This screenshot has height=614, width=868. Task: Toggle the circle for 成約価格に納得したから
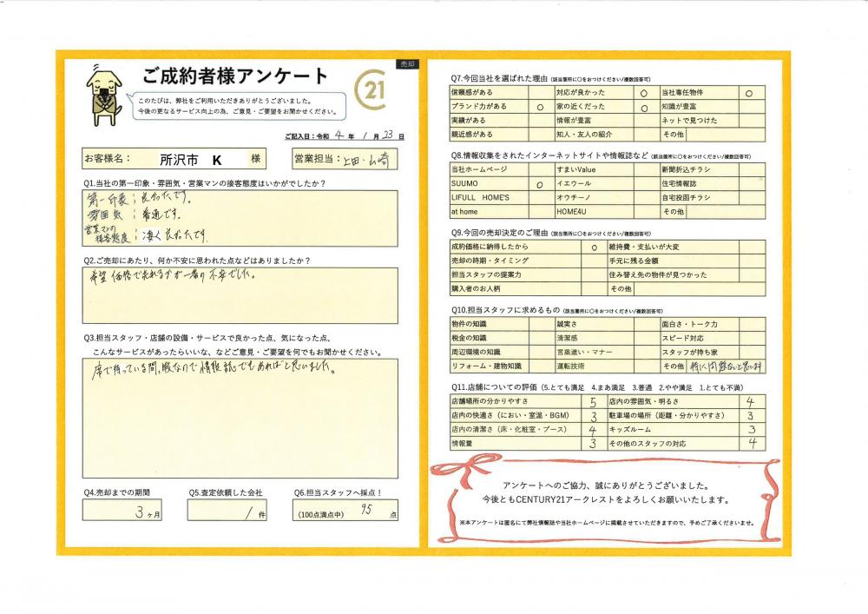[594, 248]
